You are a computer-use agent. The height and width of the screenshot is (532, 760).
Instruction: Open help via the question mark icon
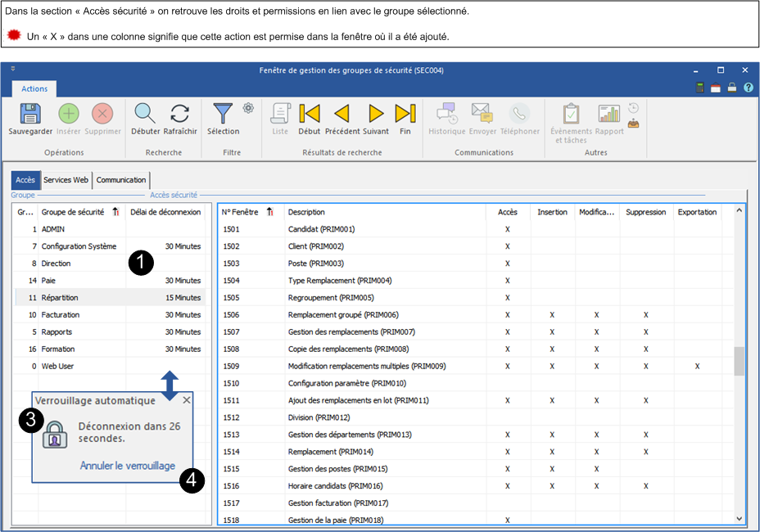pyautogui.click(x=748, y=88)
